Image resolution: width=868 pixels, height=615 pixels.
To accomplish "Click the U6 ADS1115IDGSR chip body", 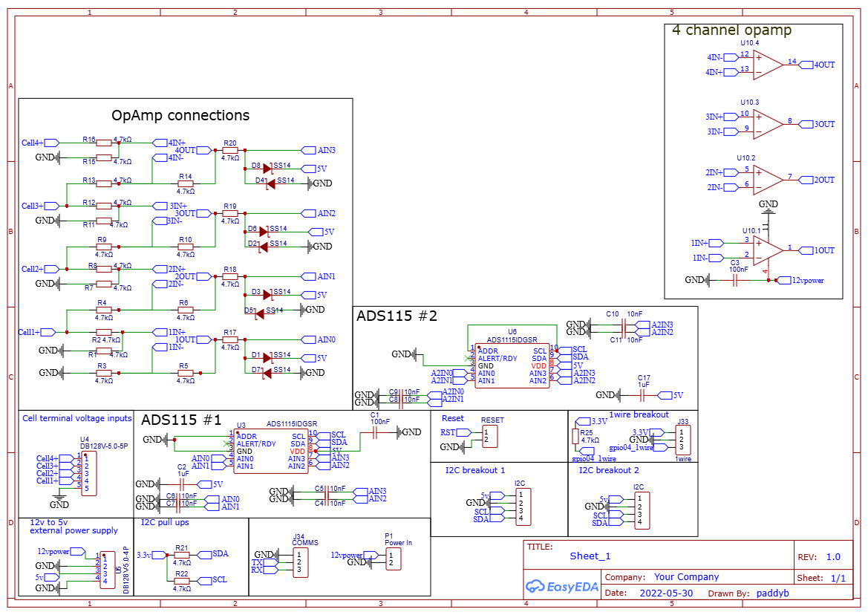I will (x=512, y=366).
